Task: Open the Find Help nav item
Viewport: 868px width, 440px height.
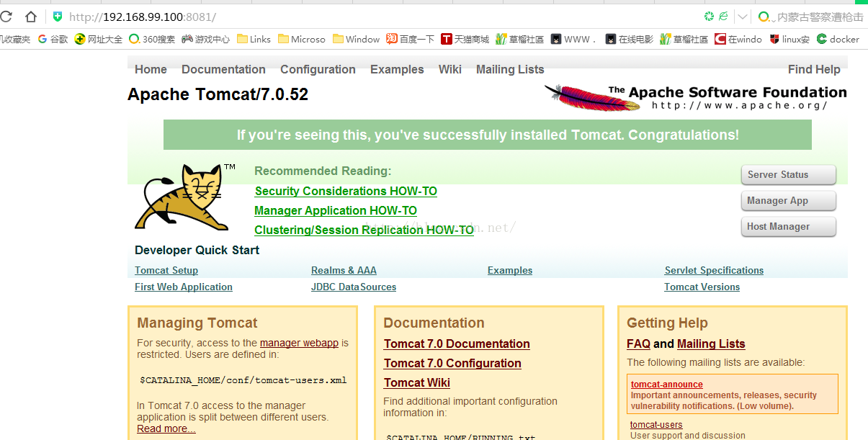Action: (814, 69)
